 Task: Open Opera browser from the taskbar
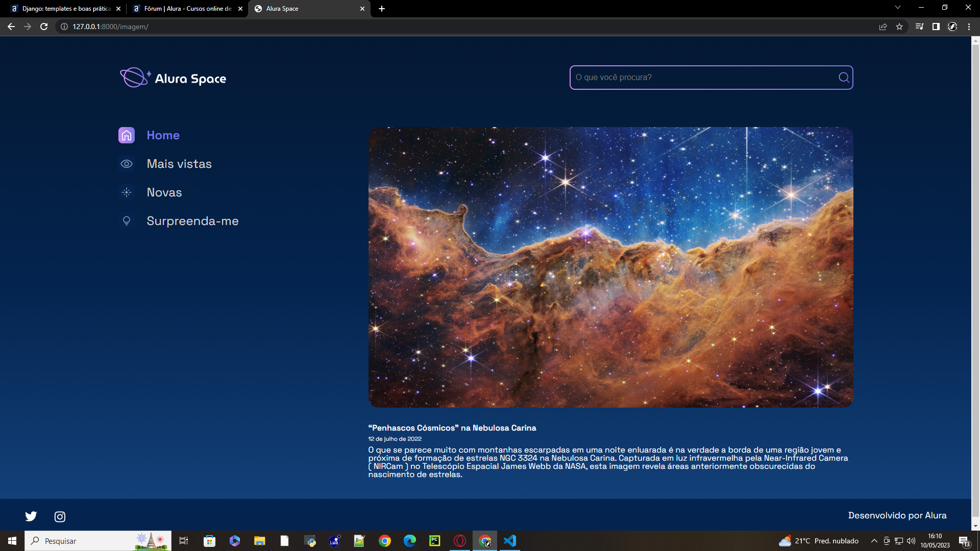tap(460, 541)
